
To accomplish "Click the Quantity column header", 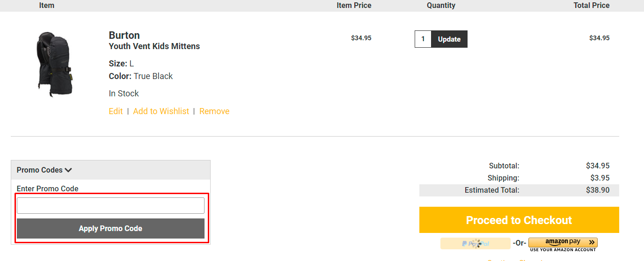I will pyautogui.click(x=441, y=6).
